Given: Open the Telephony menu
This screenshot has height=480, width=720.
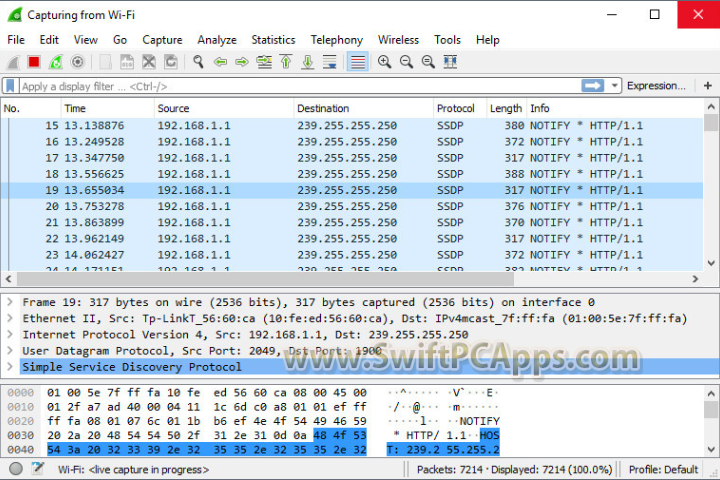Looking at the screenshot, I should (x=337, y=40).
